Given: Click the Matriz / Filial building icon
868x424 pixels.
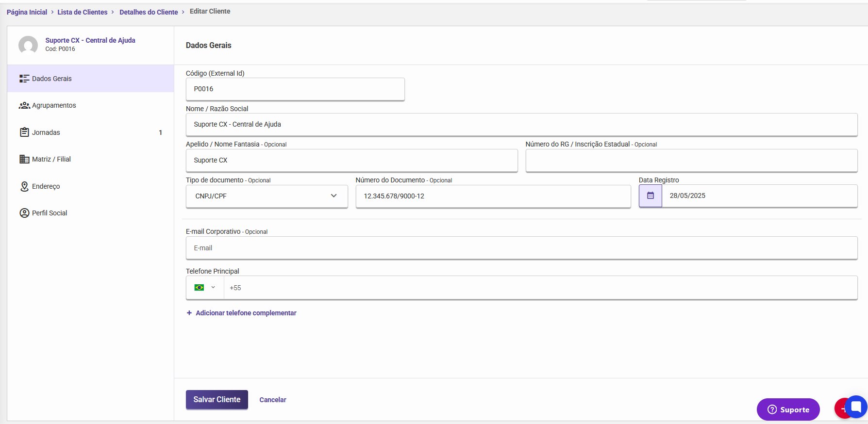Looking at the screenshot, I should click(x=24, y=159).
